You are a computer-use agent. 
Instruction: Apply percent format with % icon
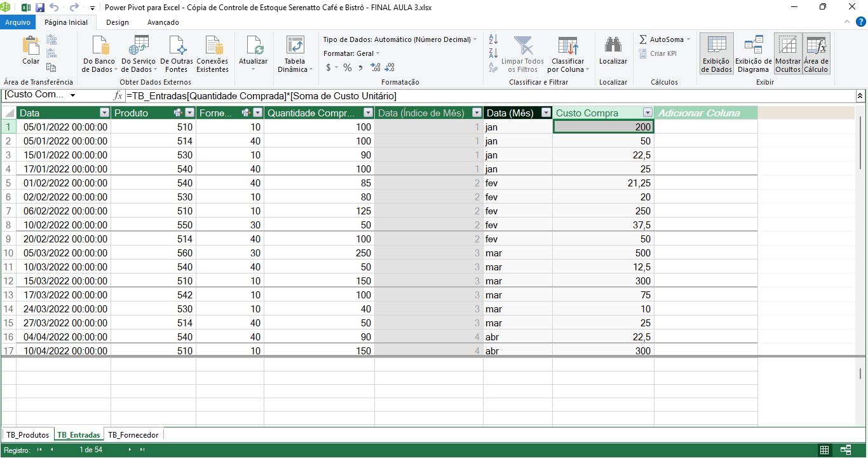(x=347, y=67)
